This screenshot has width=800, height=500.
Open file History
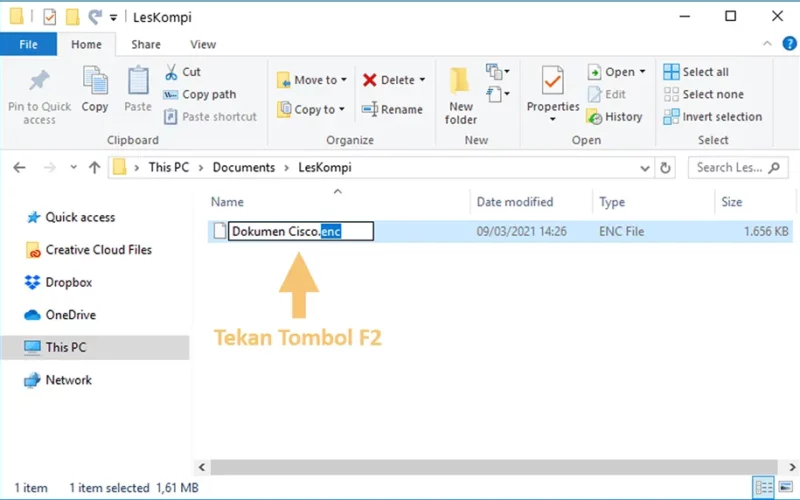[x=614, y=117]
